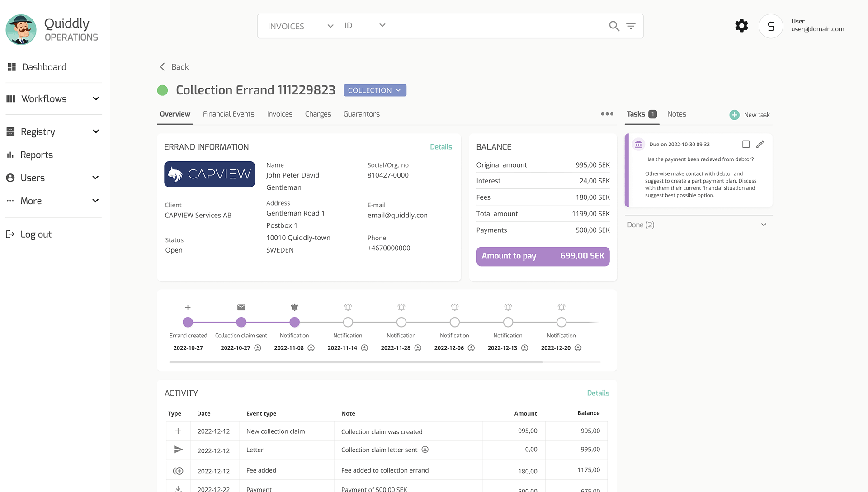The image size is (868, 492).
Task: Open the COLLECTION status dropdown
Action: [x=375, y=90]
